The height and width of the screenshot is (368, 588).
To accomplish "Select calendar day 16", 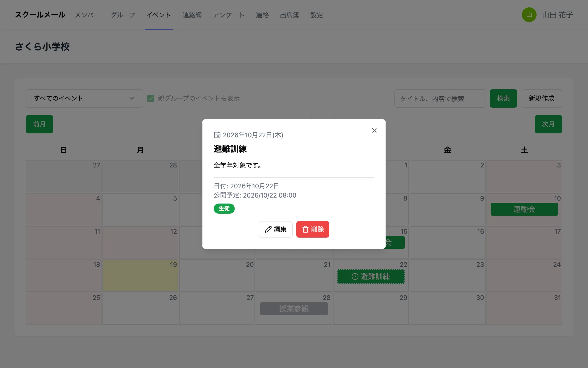I will click(x=447, y=242).
